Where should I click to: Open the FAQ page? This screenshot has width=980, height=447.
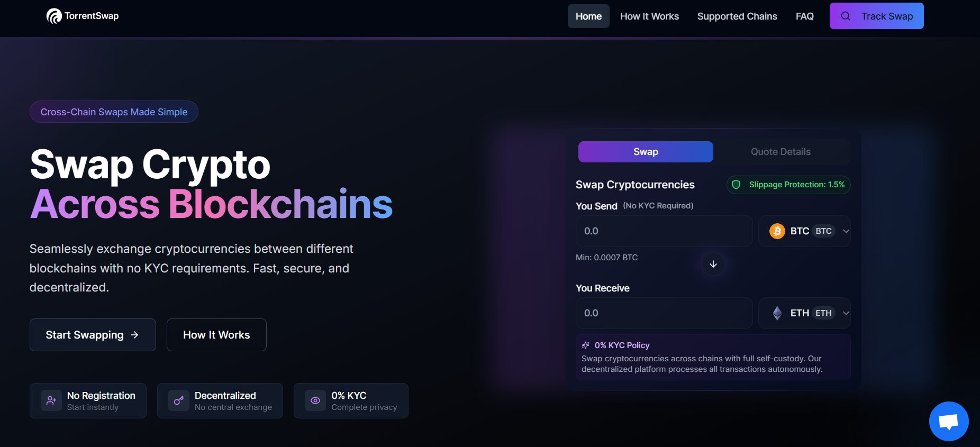[x=804, y=16]
